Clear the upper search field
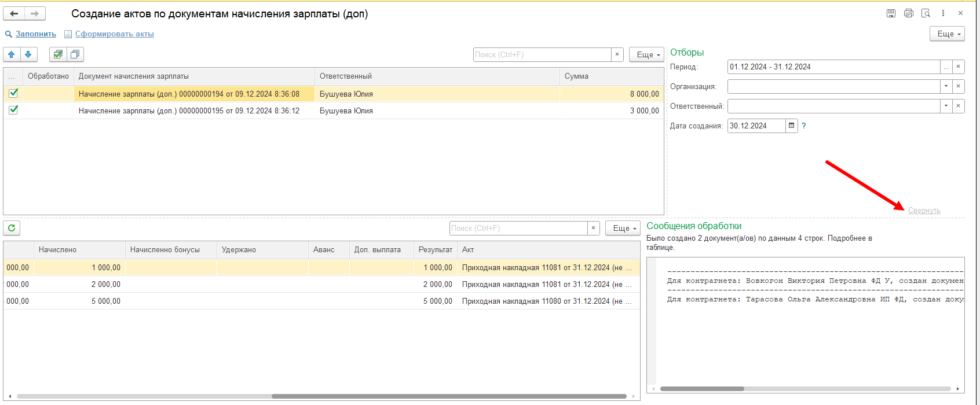This screenshot has width=980, height=405. [617, 54]
